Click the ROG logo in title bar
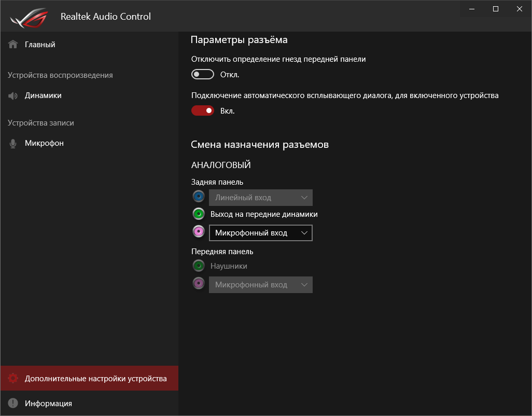The image size is (532, 416). tap(29, 17)
